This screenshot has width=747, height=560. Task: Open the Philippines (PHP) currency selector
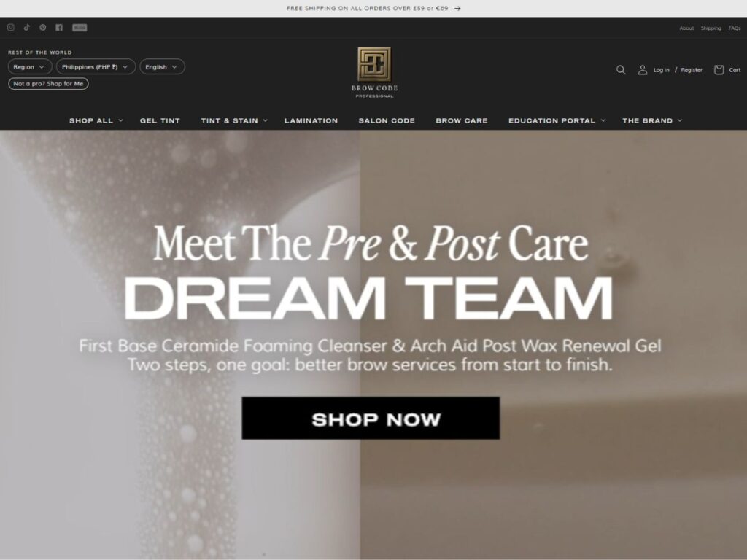pyautogui.click(x=96, y=66)
